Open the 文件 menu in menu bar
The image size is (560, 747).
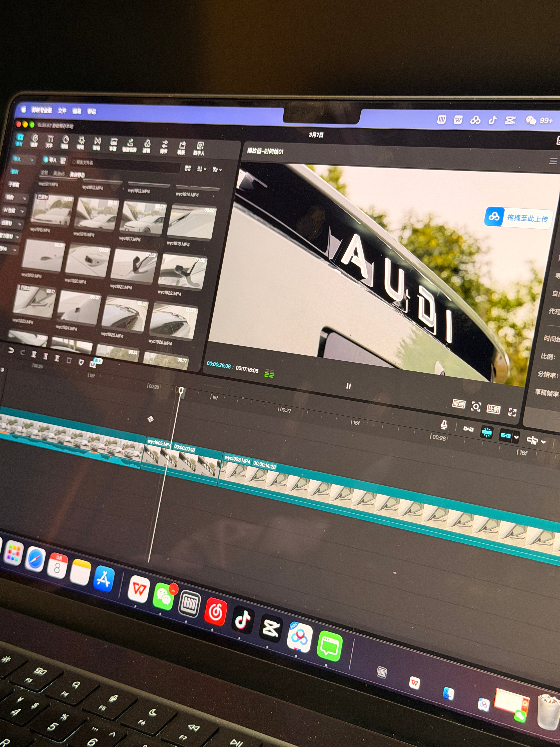(x=62, y=111)
